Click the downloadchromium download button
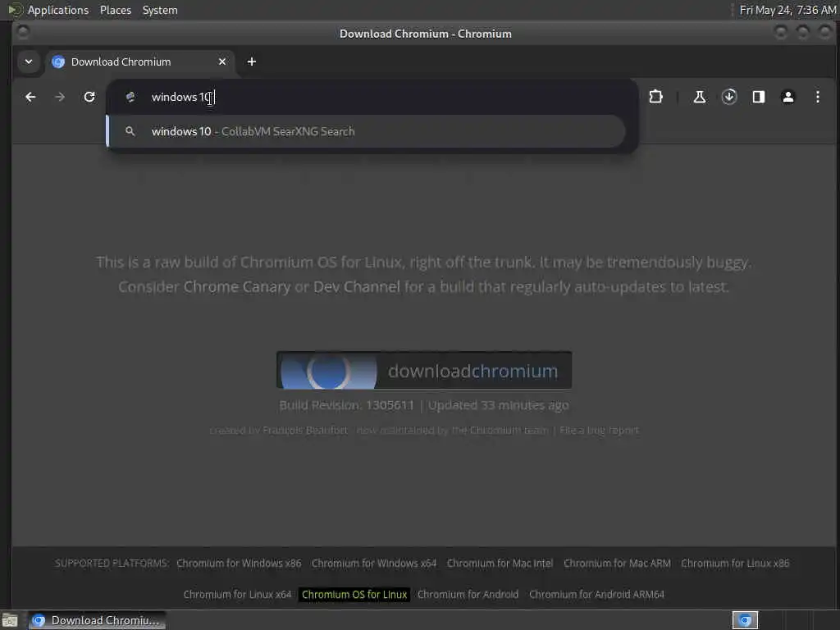 pos(424,370)
